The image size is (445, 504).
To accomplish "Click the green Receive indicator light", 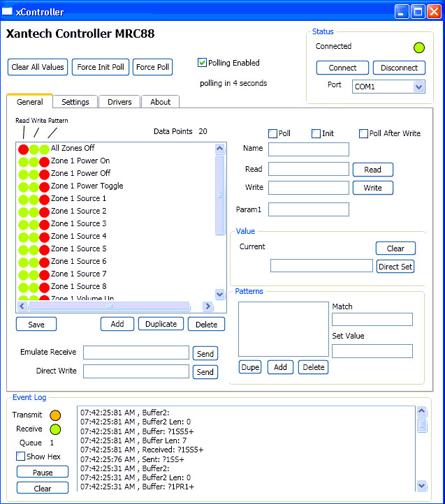I will (x=55, y=429).
